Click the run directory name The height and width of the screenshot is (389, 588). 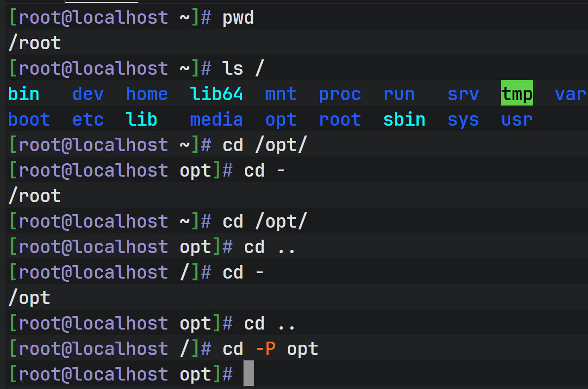click(399, 94)
